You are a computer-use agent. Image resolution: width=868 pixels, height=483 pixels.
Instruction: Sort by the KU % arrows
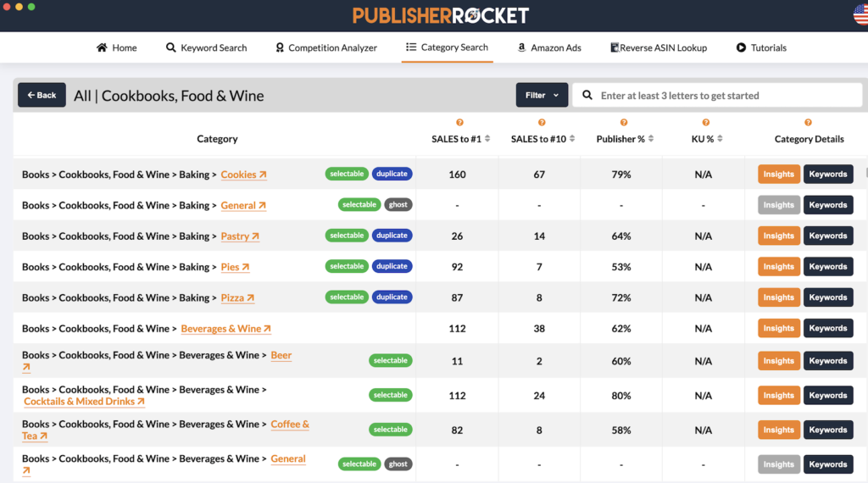click(x=720, y=138)
